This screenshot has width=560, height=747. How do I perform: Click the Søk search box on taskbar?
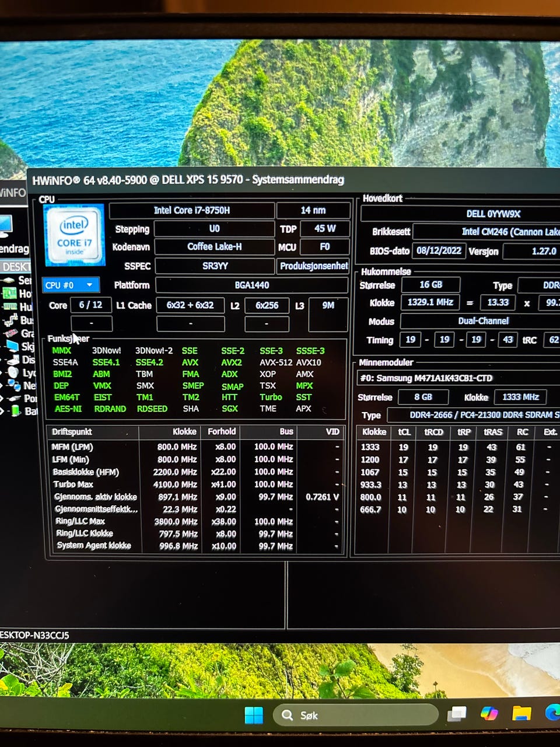(x=356, y=715)
